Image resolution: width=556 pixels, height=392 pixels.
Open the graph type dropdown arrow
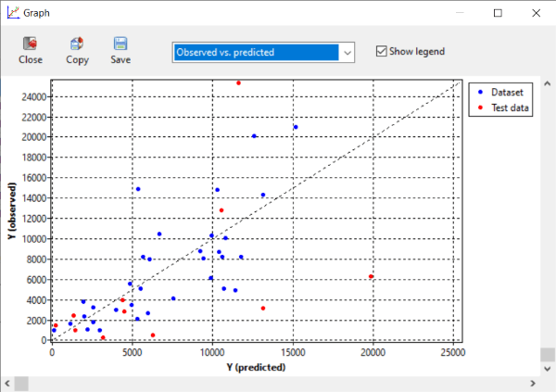pos(347,53)
